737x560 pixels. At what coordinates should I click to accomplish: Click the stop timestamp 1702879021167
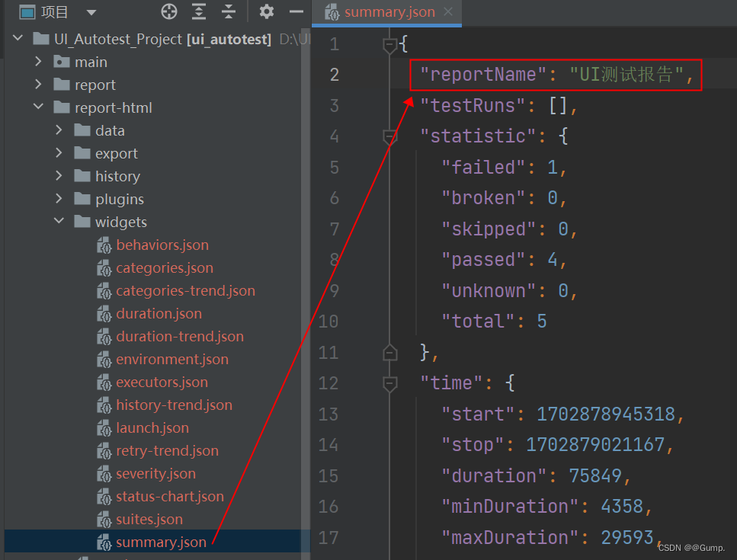594,444
